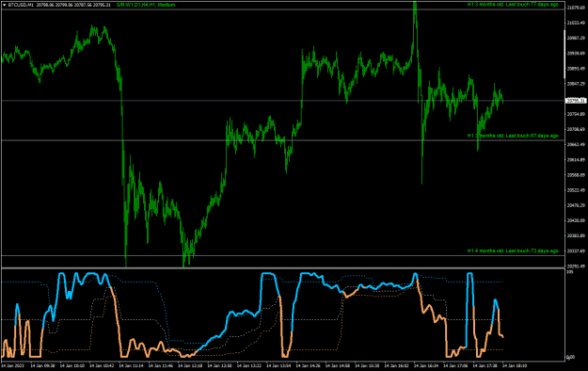The width and height of the screenshot is (588, 371).
Task: Click the 0.00 scale value of the oscillator subwindow
Action: [x=571, y=357]
